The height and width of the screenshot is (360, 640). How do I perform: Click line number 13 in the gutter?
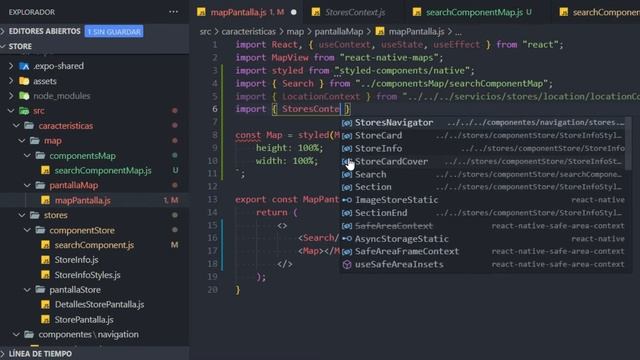(213, 200)
